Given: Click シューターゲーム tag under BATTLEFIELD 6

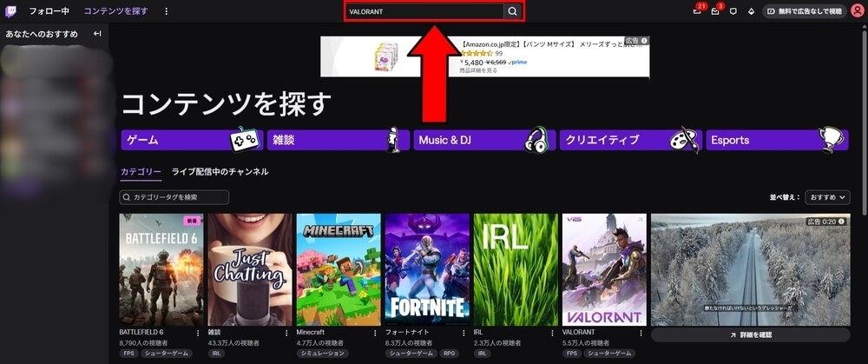Looking at the screenshot, I should 166,353.
